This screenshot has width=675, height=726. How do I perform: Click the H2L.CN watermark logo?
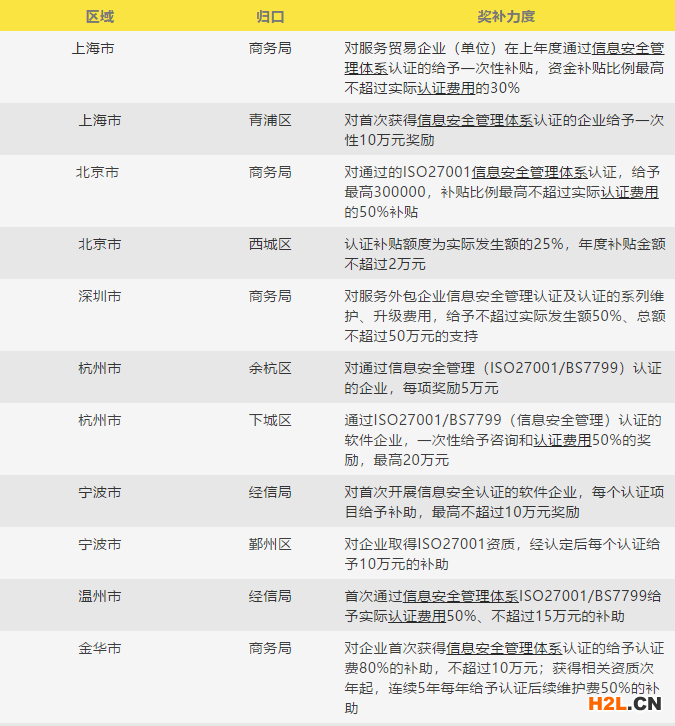[621, 706]
